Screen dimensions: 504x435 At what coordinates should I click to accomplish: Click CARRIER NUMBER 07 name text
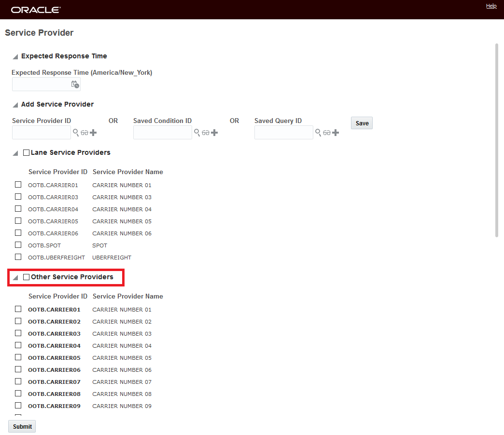pos(122,381)
